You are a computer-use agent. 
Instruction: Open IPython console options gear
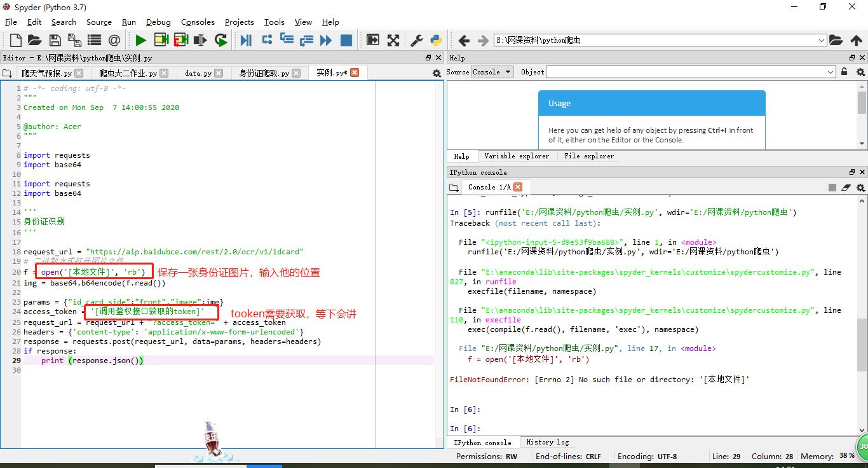[861, 187]
